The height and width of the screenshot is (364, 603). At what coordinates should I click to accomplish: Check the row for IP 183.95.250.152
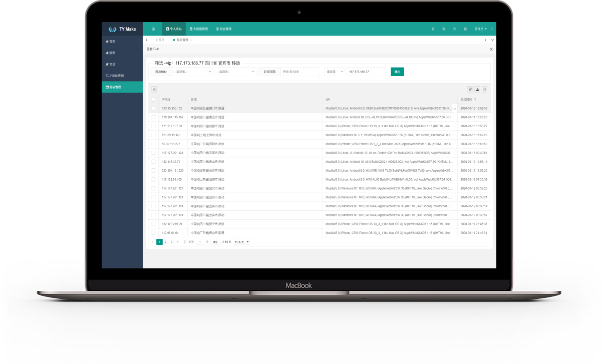pyautogui.click(x=154, y=108)
